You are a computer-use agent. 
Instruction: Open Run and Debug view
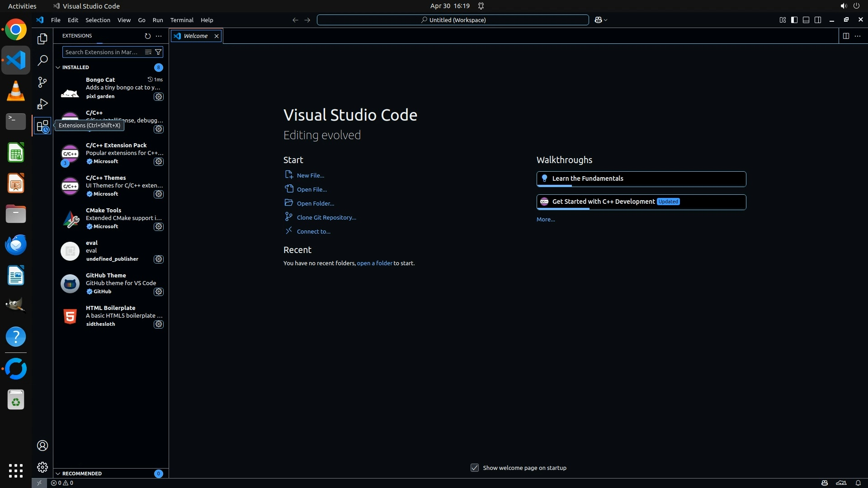[42, 104]
